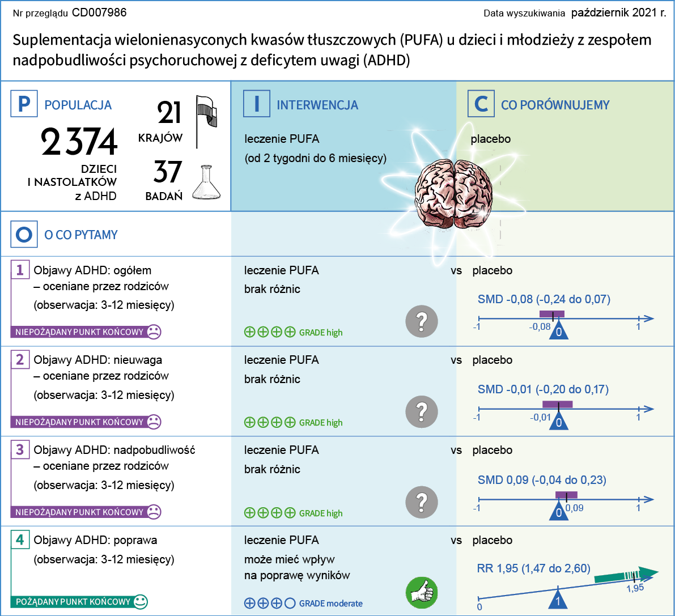Click the green thumbs-up icon

pos(422,593)
